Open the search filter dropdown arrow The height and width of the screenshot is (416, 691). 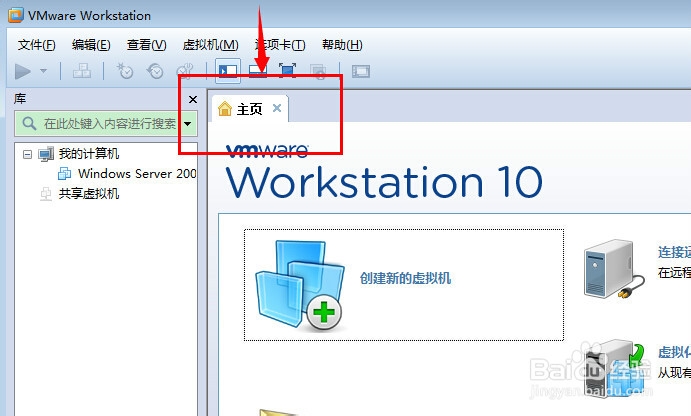[x=188, y=123]
